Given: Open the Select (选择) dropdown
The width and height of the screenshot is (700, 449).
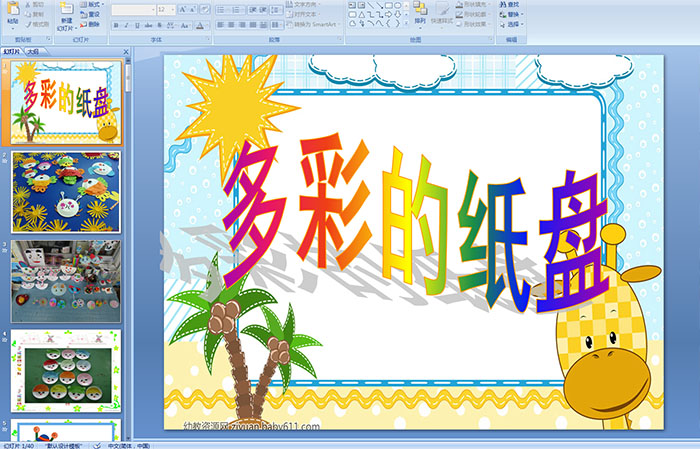Looking at the screenshot, I should tap(514, 24).
